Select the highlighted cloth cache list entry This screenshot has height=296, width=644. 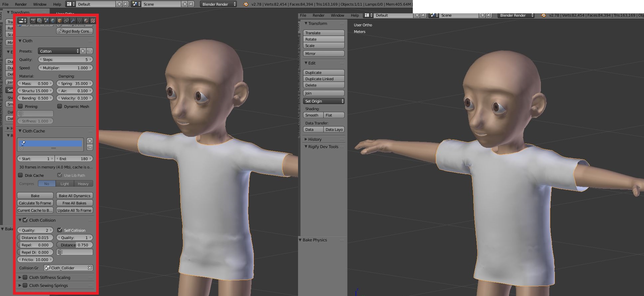click(51, 143)
